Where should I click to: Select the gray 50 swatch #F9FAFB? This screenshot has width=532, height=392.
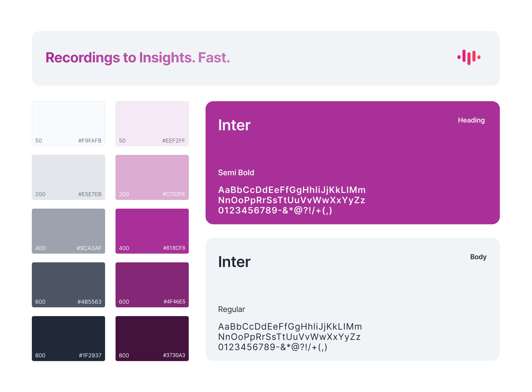click(68, 124)
